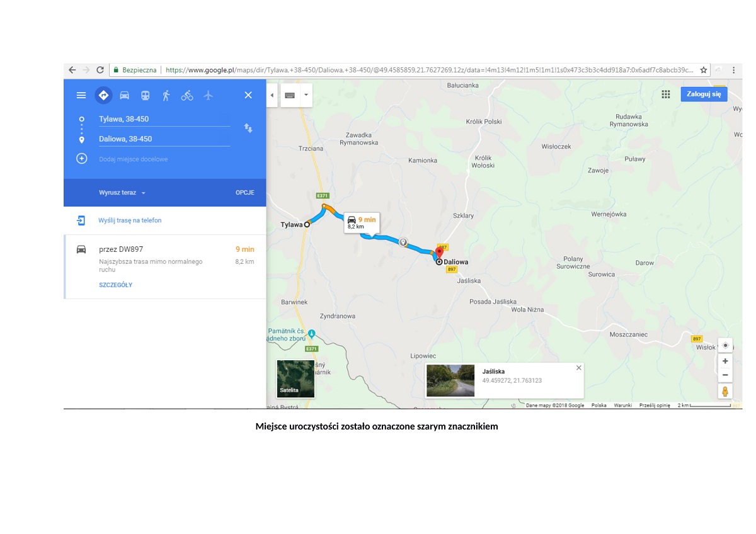This screenshot has height=534, width=756.
Task: Click the Barwinek label on the map
Action: click(x=294, y=302)
